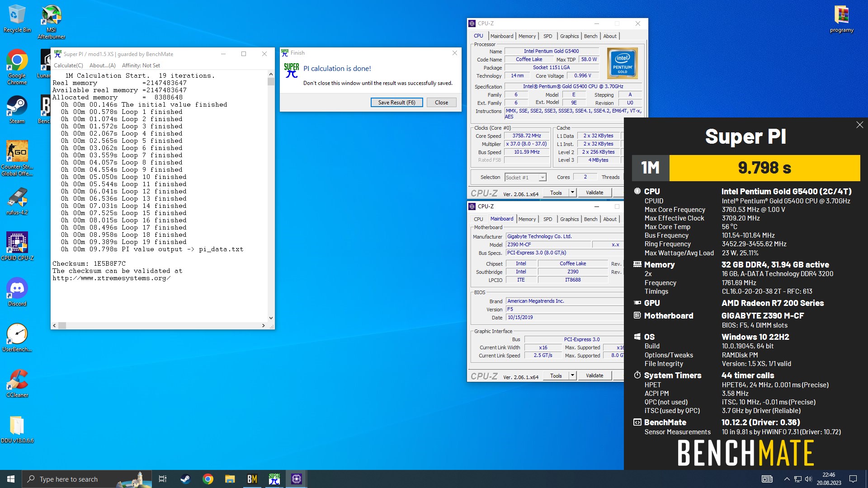Click the taskbar search box
Screen dimensions: 868x488
[x=87, y=479]
